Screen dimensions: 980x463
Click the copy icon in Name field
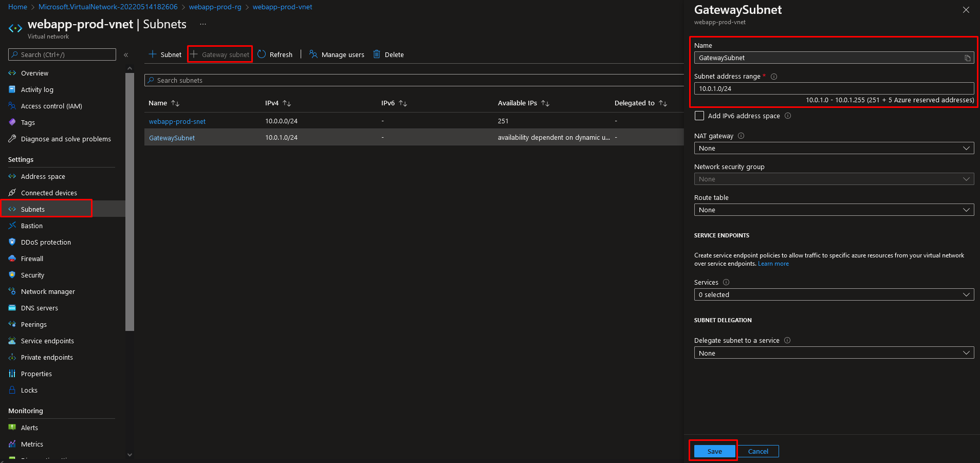[x=967, y=58]
